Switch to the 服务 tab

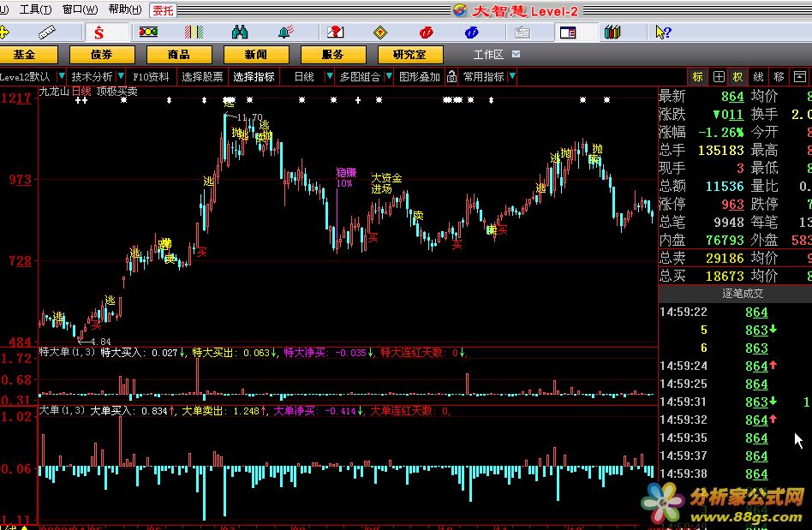(x=333, y=54)
